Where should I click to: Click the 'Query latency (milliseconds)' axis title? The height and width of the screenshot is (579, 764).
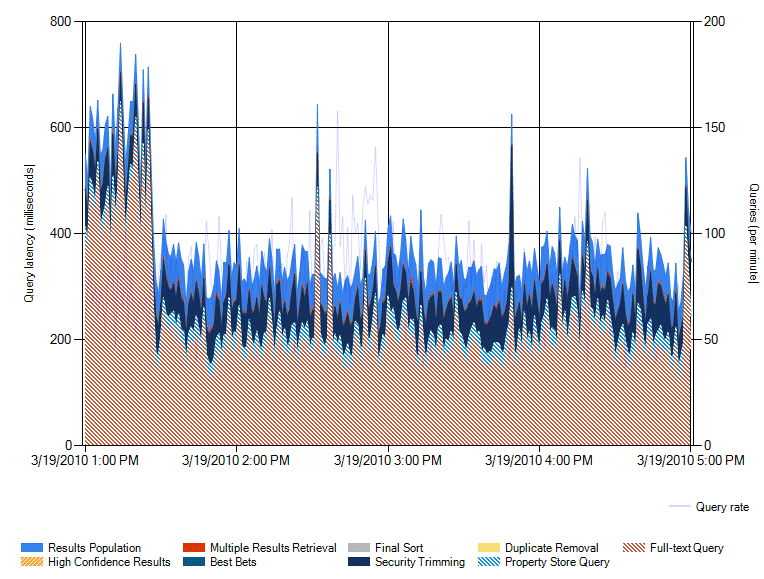[x=30, y=233]
